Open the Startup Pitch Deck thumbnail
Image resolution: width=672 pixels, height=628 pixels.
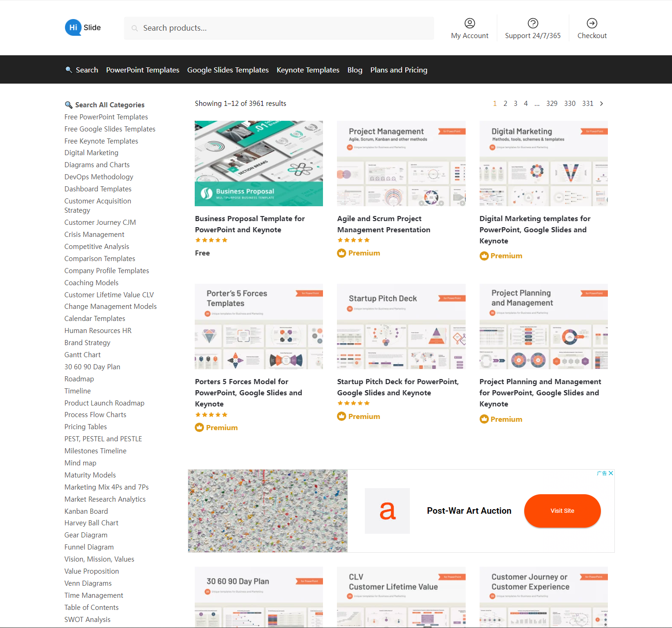click(401, 327)
